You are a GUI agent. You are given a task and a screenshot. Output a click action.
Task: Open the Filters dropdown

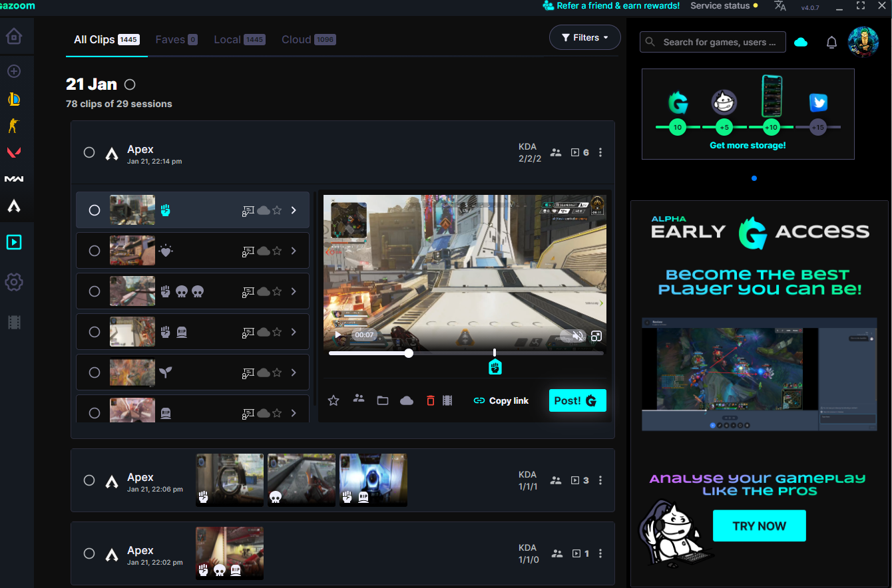click(x=585, y=37)
